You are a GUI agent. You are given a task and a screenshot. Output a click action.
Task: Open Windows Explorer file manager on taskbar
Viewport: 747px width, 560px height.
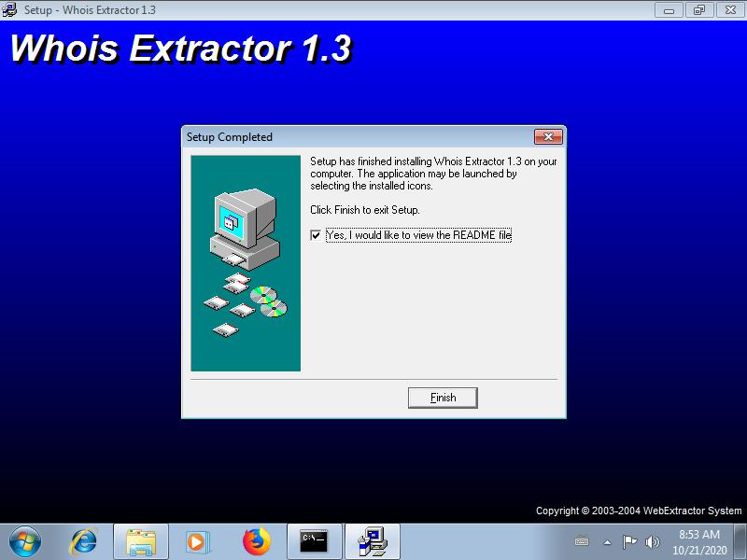click(141, 542)
